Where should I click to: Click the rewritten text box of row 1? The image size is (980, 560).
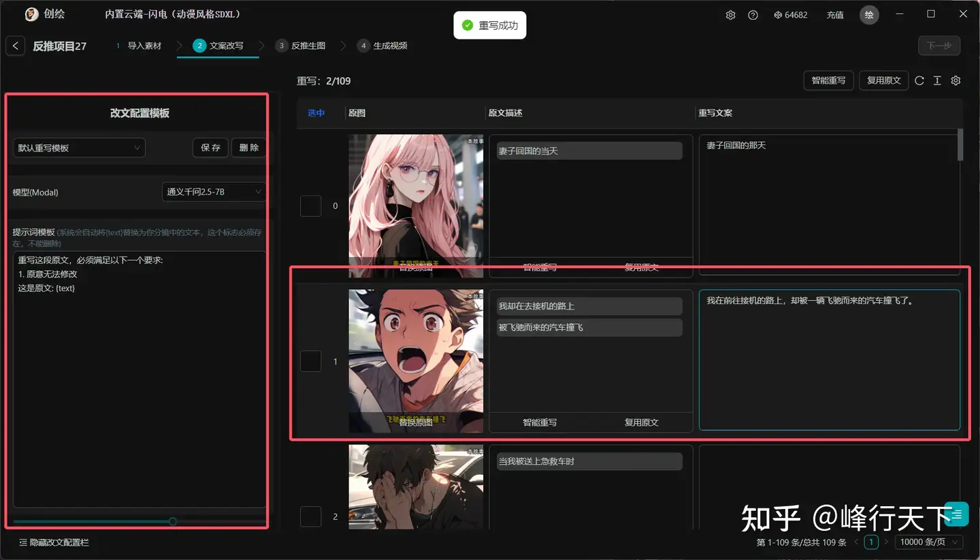coord(830,360)
